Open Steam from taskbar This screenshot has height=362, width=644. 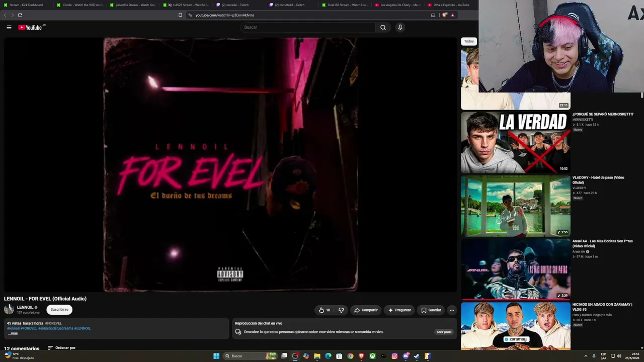[417, 356]
